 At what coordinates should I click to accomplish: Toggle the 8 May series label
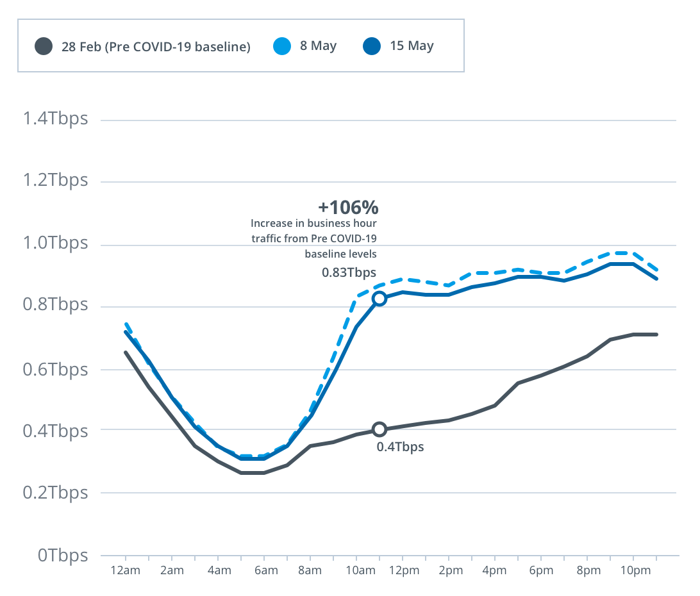tap(318, 46)
